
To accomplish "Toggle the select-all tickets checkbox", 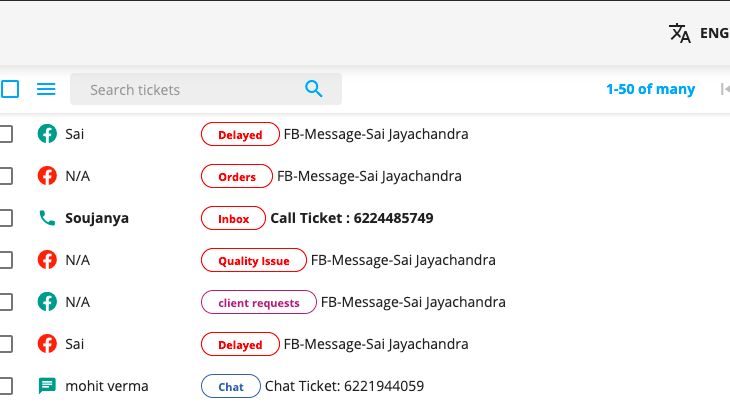I will 10,89.
